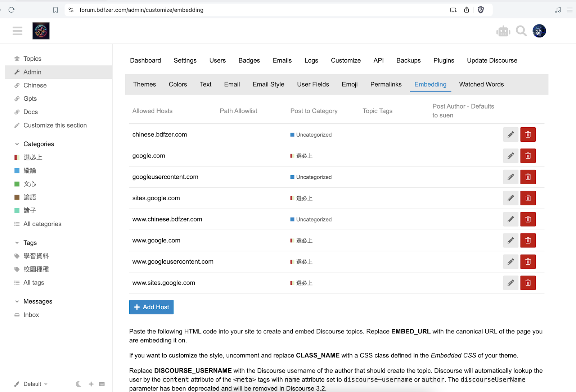The width and height of the screenshot is (576, 392).
Task: Edit the google.com host entry
Action: click(510, 156)
